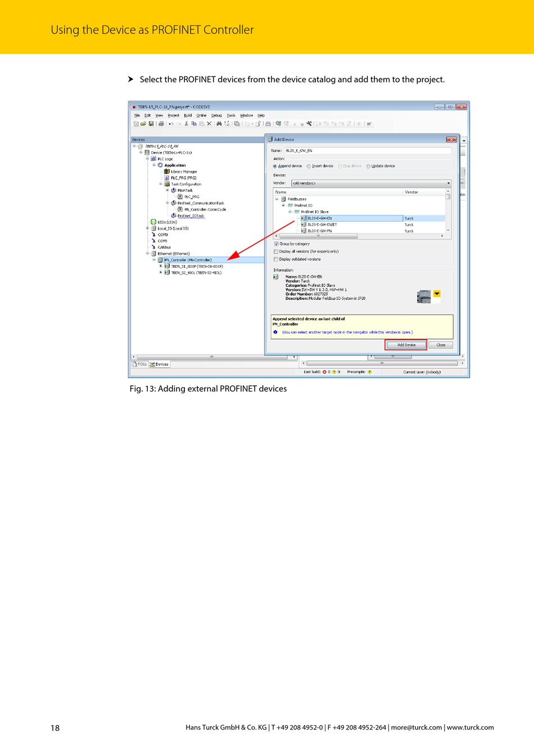Image resolution: width=534 pixels, height=756 pixels.
Task: Click the Paste toolbar icon
Action: [x=201, y=124]
